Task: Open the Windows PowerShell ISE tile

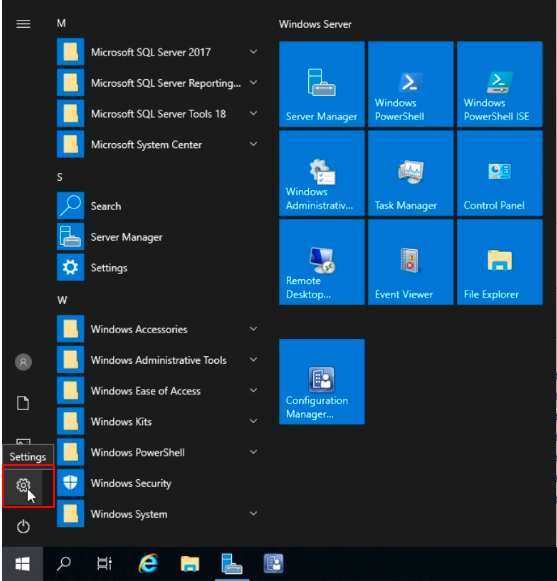Action: point(500,84)
